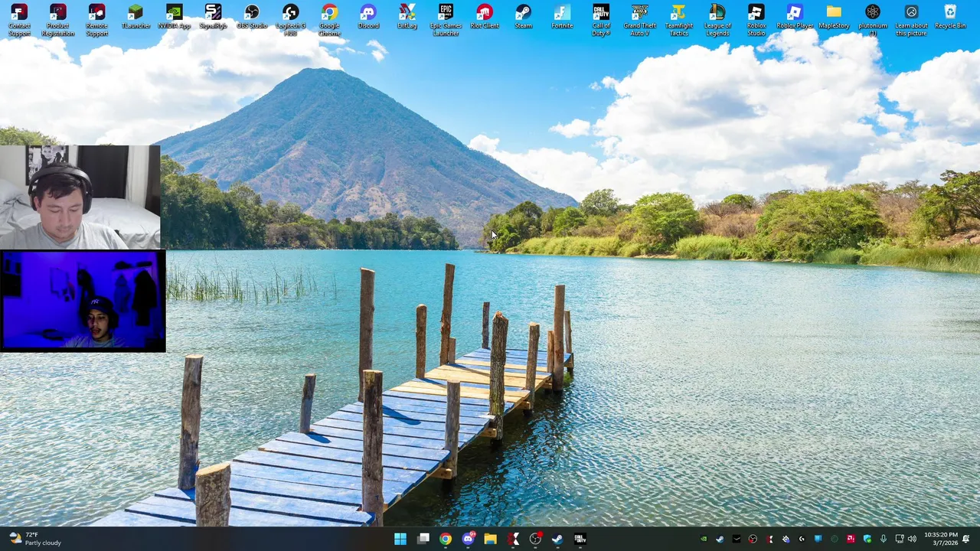Screen dimensions: 980x551
Task: Click the OBS icon in system tray
Action: coord(753,539)
